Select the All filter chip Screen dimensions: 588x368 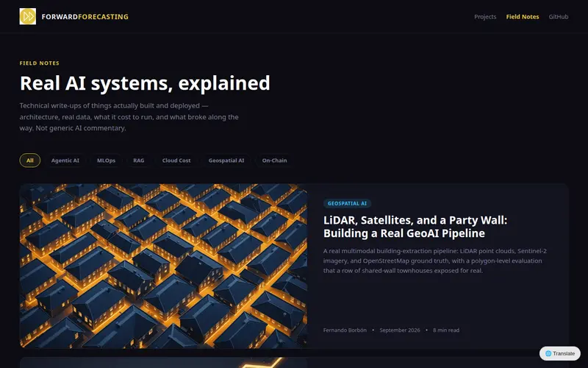(30, 160)
